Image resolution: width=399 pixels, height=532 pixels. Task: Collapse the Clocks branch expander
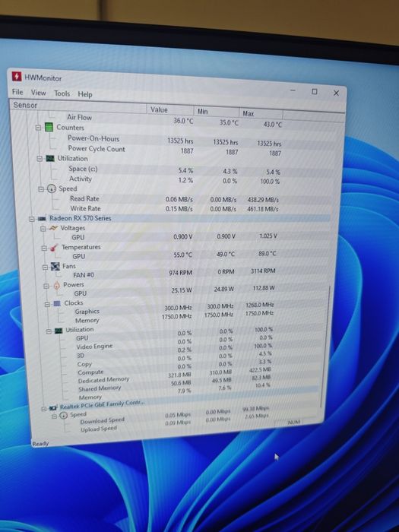pyautogui.click(x=47, y=304)
